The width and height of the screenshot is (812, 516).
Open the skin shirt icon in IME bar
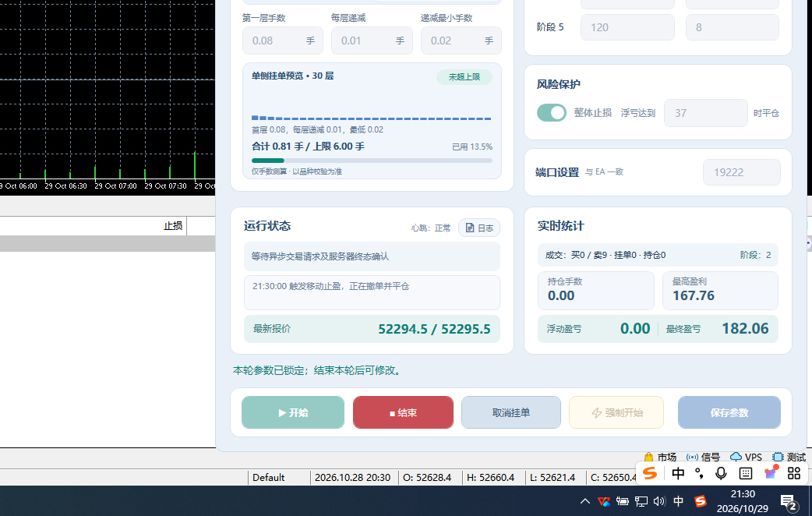pyautogui.click(x=771, y=472)
